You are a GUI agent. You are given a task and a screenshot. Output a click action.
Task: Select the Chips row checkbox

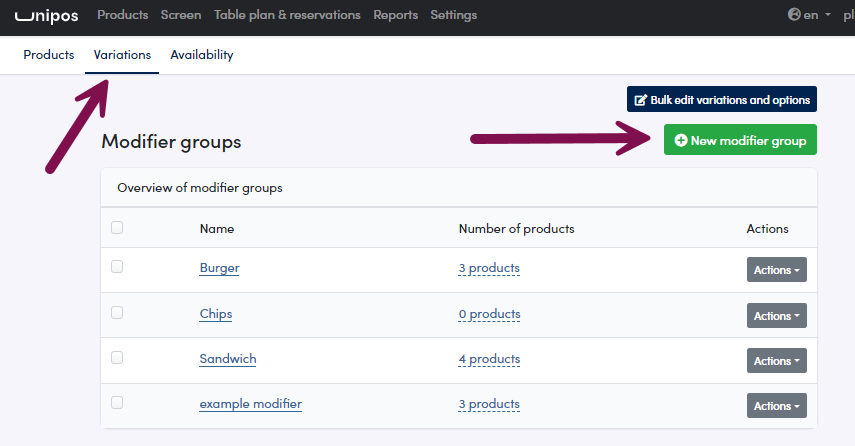(x=117, y=312)
